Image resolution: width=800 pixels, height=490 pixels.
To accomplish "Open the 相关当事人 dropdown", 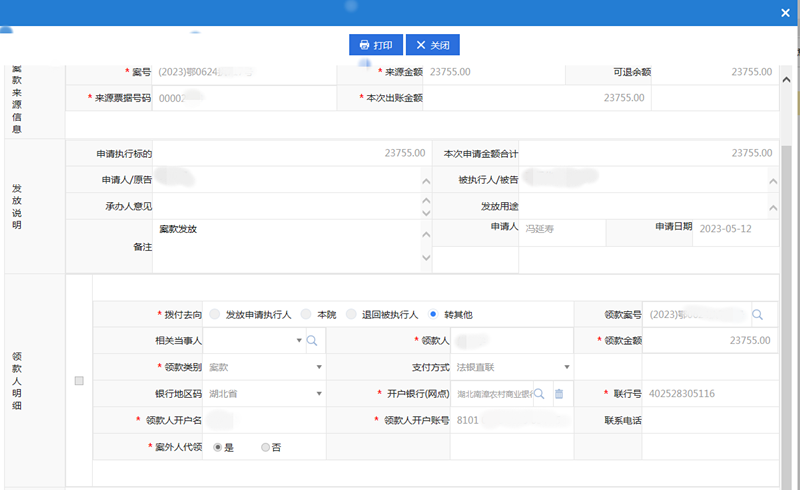I will [299, 340].
